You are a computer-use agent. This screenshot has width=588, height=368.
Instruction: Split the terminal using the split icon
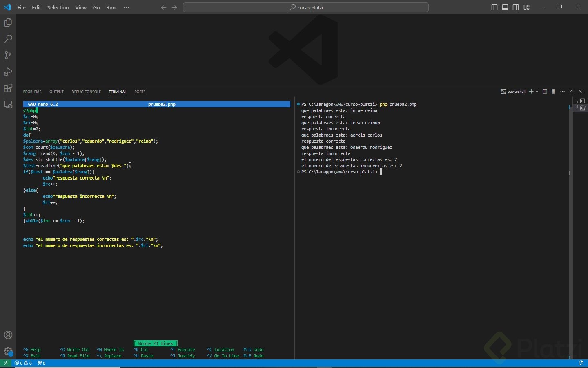[545, 92]
